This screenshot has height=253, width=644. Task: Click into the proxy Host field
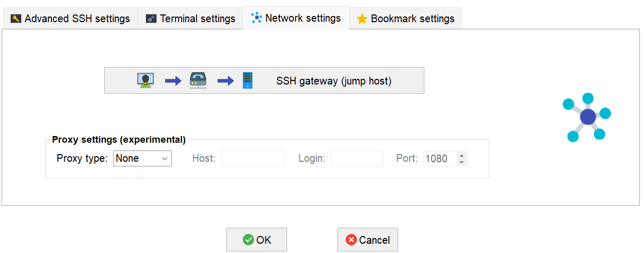click(253, 159)
